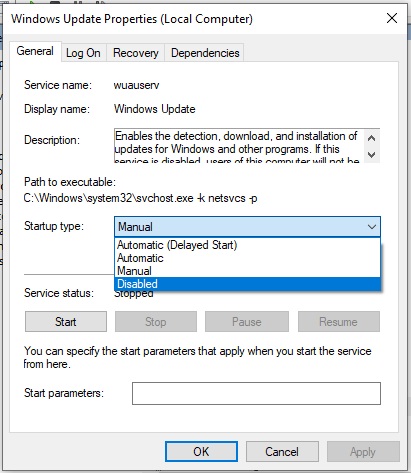The width and height of the screenshot is (411, 473).
Task: Click into the Start parameters field
Action: tap(256, 393)
